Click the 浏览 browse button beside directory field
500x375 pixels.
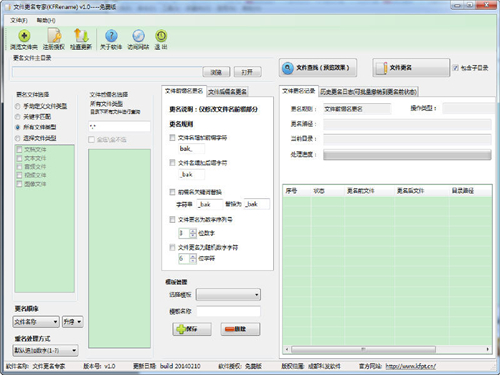tap(216, 72)
